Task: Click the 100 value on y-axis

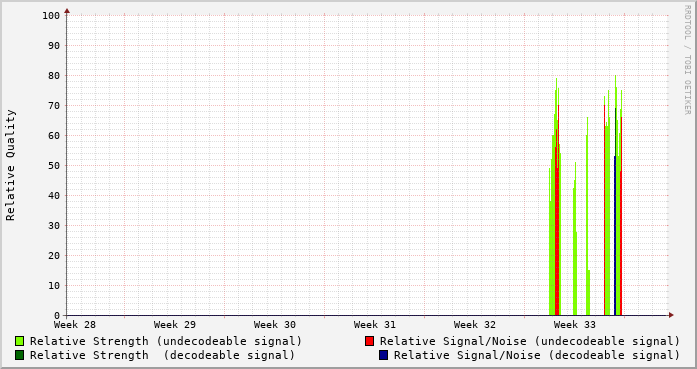Action: click(51, 16)
